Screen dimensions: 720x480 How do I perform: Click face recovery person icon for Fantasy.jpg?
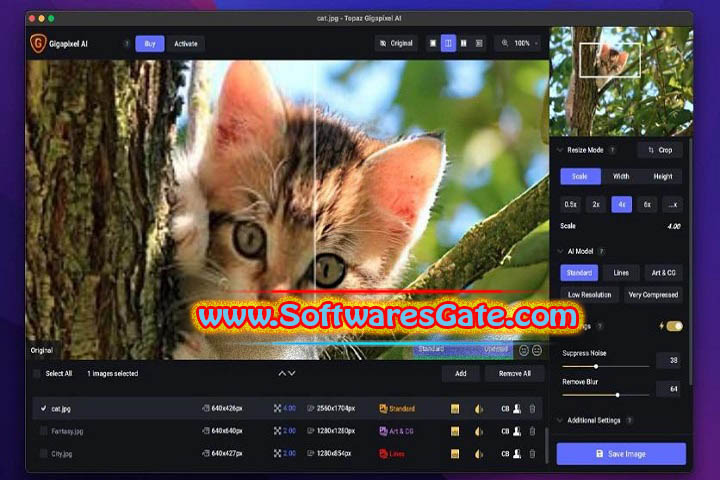point(517,431)
